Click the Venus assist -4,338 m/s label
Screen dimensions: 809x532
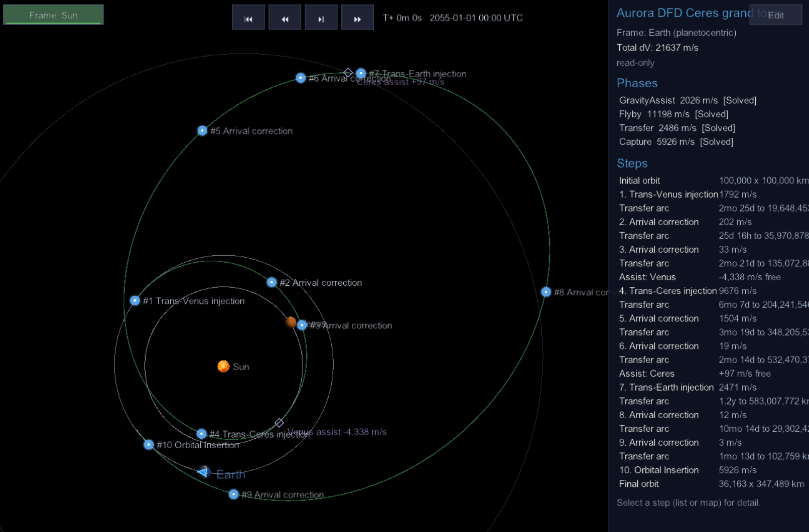point(337,432)
